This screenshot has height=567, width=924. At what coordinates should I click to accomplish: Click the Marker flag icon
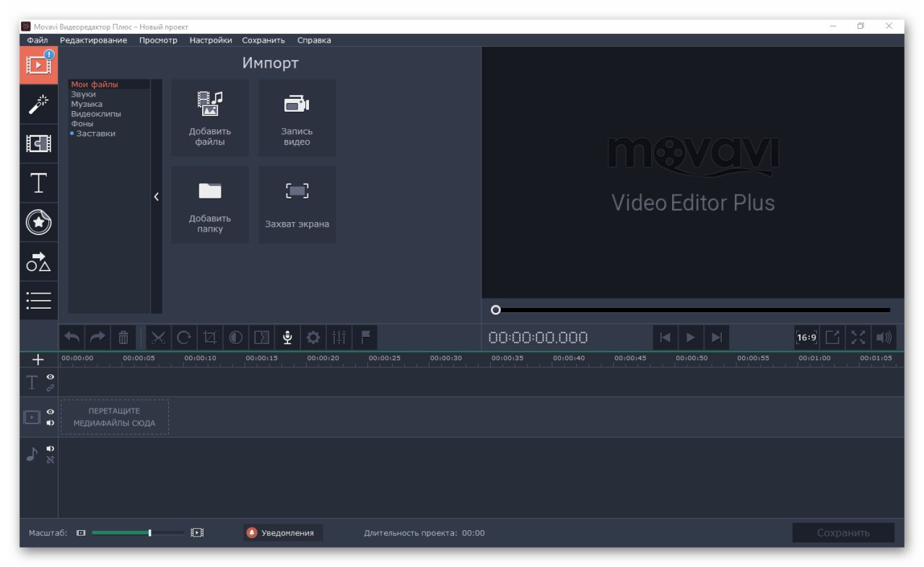click(x=365, y=337)
